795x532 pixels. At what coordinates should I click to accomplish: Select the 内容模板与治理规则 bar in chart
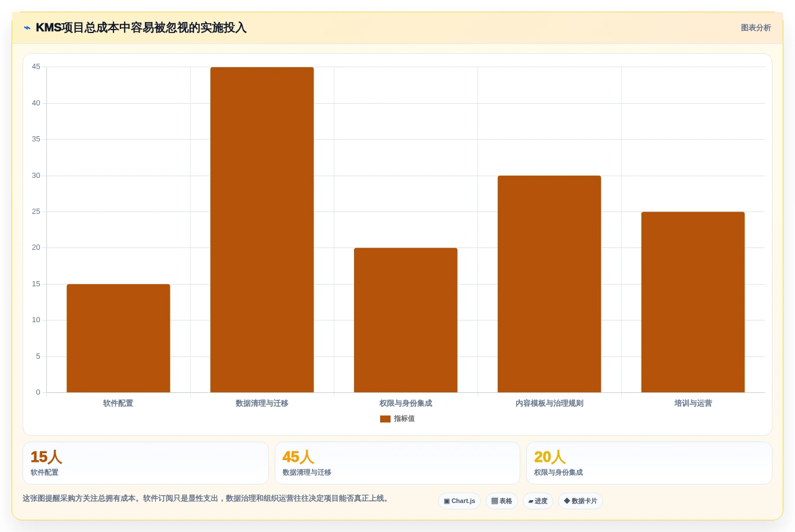(x=549, y=284)
